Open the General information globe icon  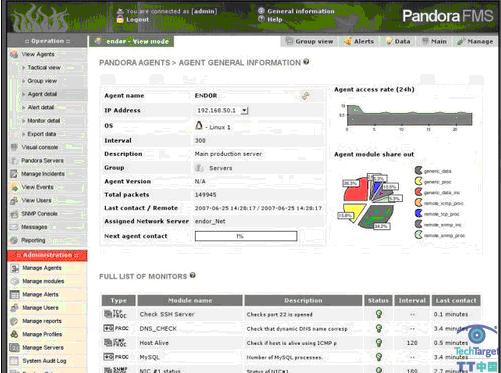click(261, 11)
